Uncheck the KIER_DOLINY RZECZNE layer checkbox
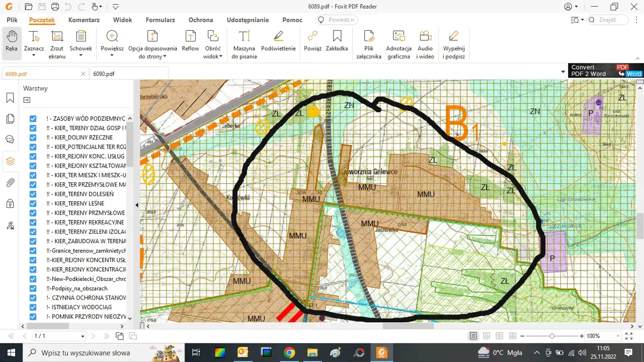The image size is (644, 362). [x=33, y=137]
